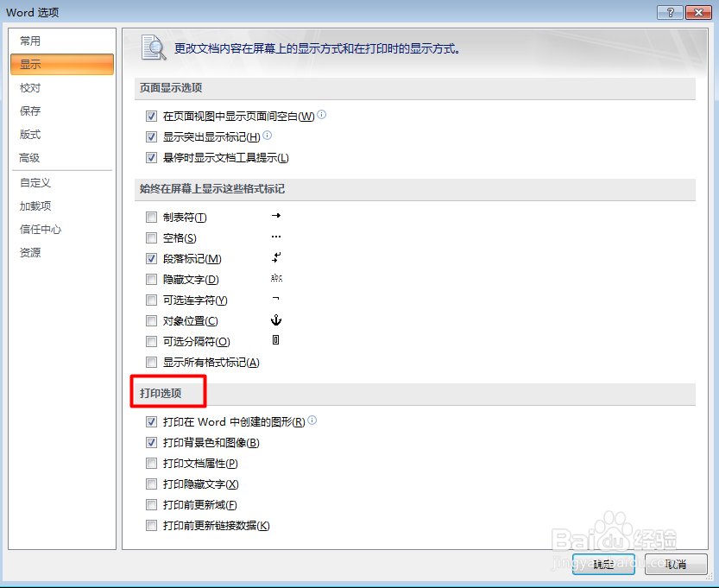719x588 pixels.
Task: Click the optional hyphen symbol icon
Action: (275, 299)
